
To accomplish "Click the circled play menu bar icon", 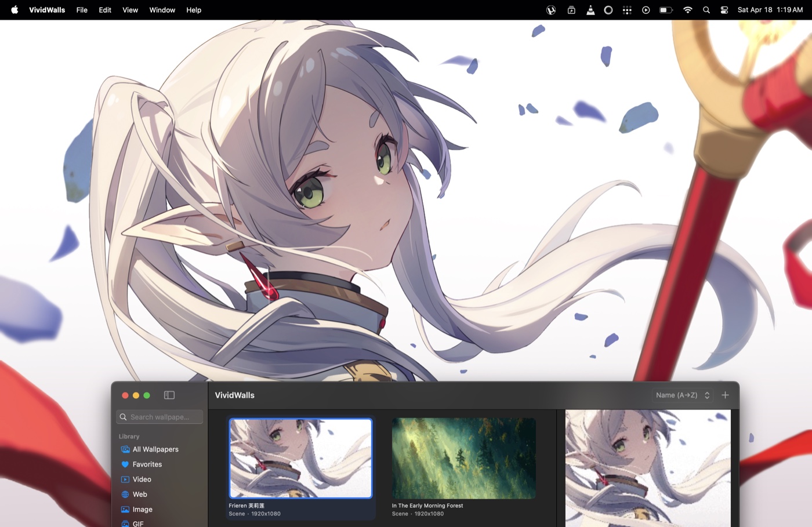I will 646,10.
